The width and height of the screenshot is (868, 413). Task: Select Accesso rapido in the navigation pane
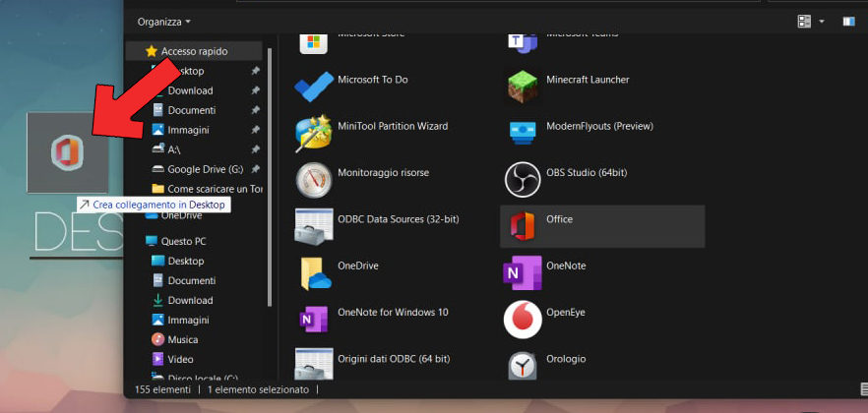point(194,51)
